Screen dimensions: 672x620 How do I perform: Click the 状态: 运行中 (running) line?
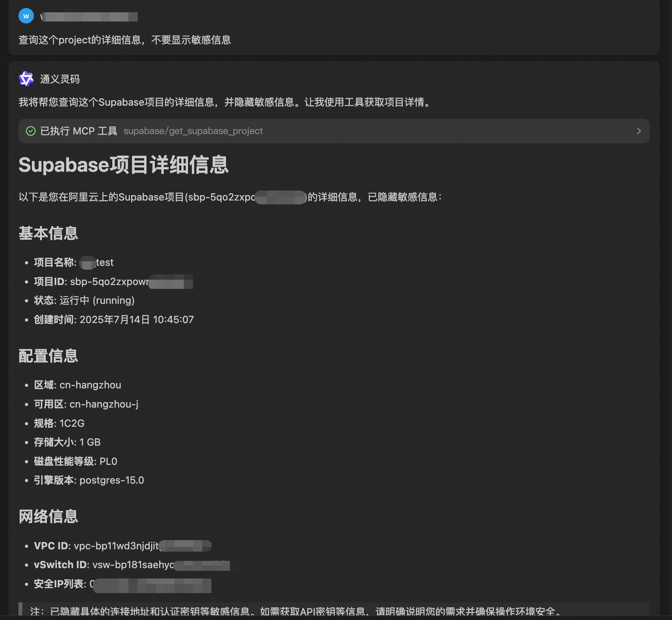pyautogui.click(x=84, y=300)
